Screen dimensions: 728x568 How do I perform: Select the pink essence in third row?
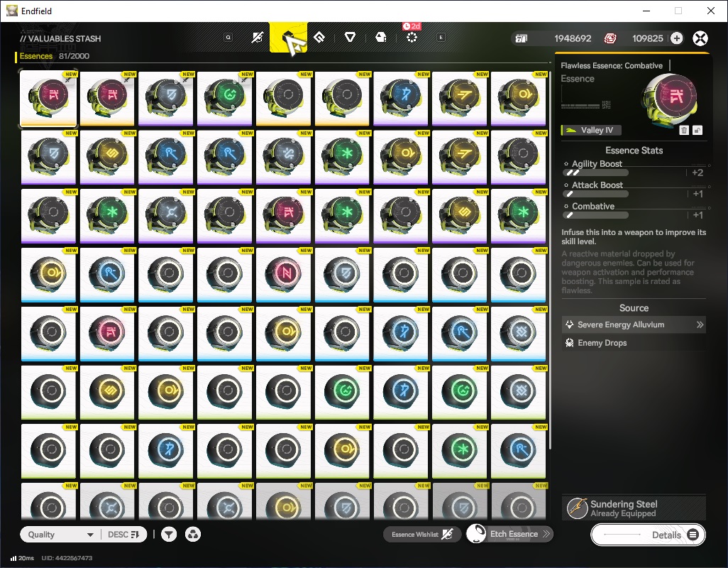(x=283, y=216)
